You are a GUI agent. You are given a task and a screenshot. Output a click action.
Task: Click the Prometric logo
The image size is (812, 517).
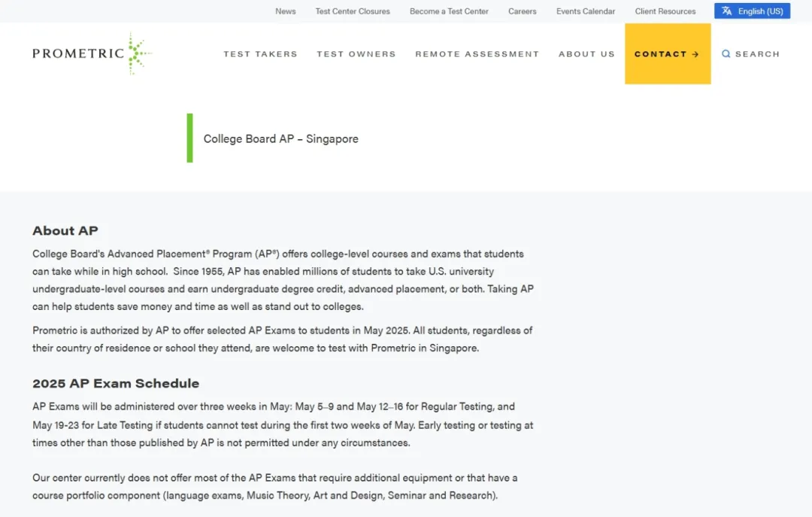click(x=92, y=53)
